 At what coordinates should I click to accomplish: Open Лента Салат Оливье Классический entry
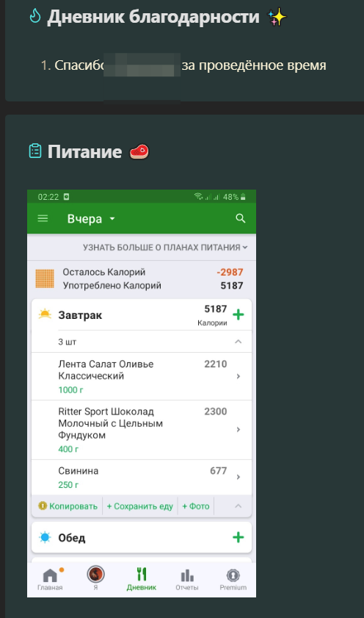142,376
